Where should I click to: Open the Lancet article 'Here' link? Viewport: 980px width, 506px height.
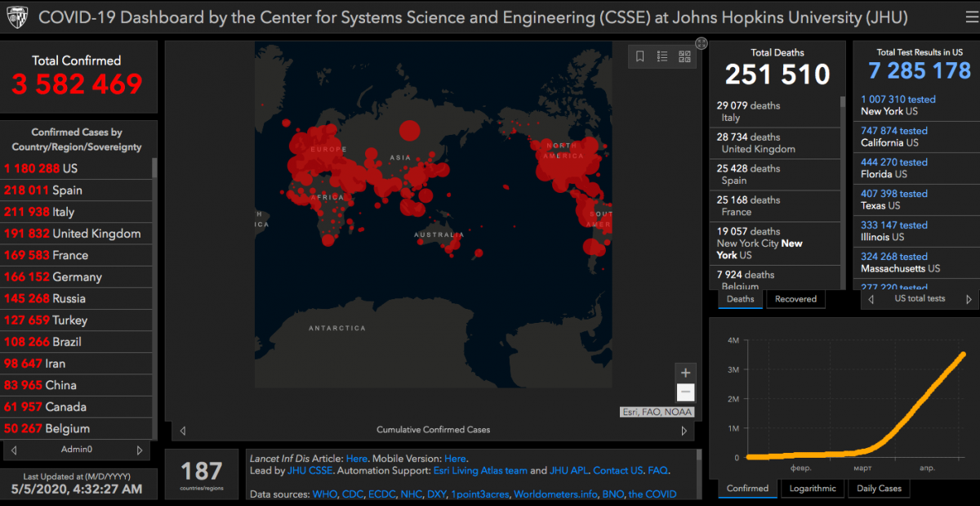click(357, 459)
